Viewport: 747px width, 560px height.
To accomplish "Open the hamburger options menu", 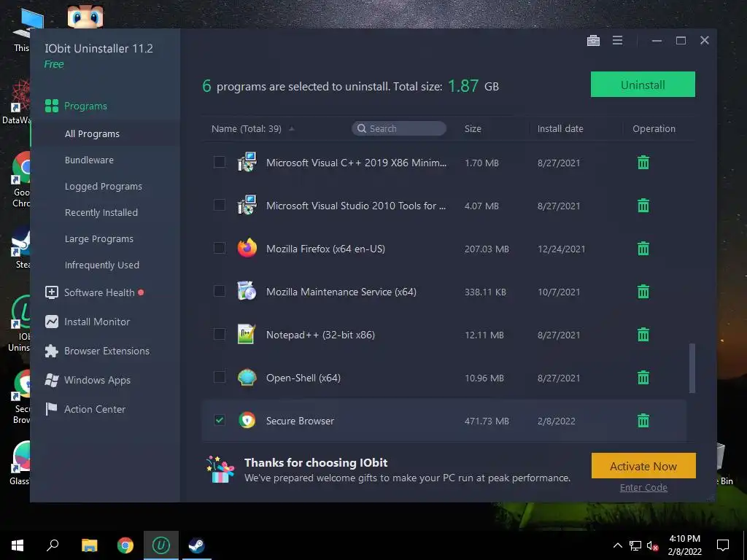I will point(617,41).
